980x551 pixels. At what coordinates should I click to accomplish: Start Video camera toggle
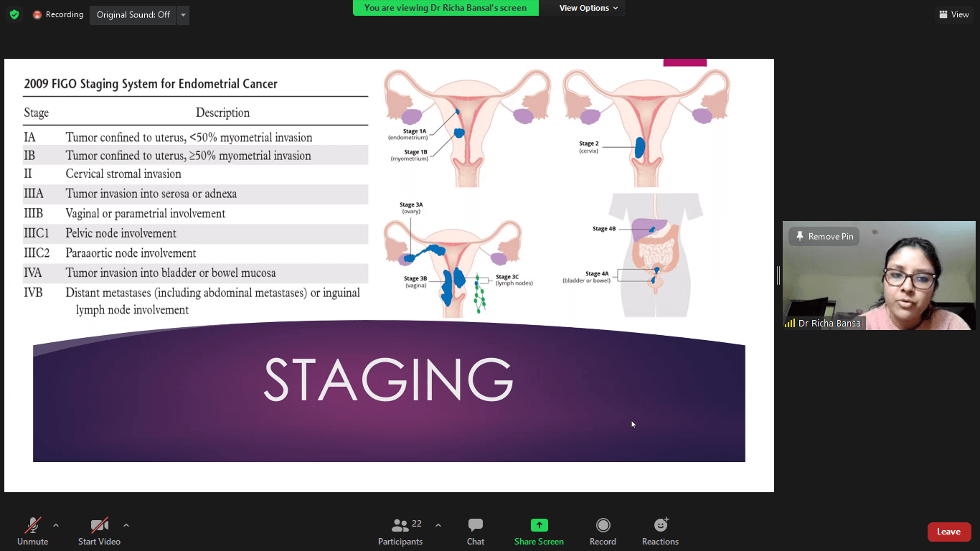coord(99,532)
